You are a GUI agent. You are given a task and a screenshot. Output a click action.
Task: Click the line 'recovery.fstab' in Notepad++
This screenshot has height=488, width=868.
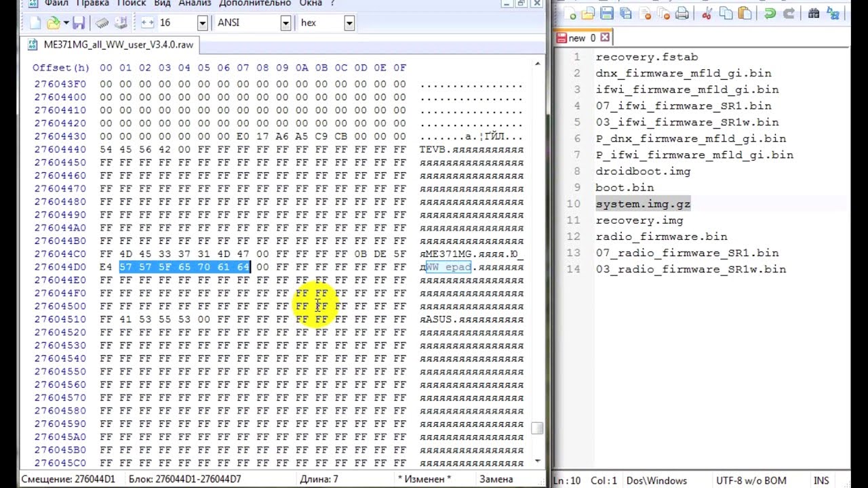[647, 57]
